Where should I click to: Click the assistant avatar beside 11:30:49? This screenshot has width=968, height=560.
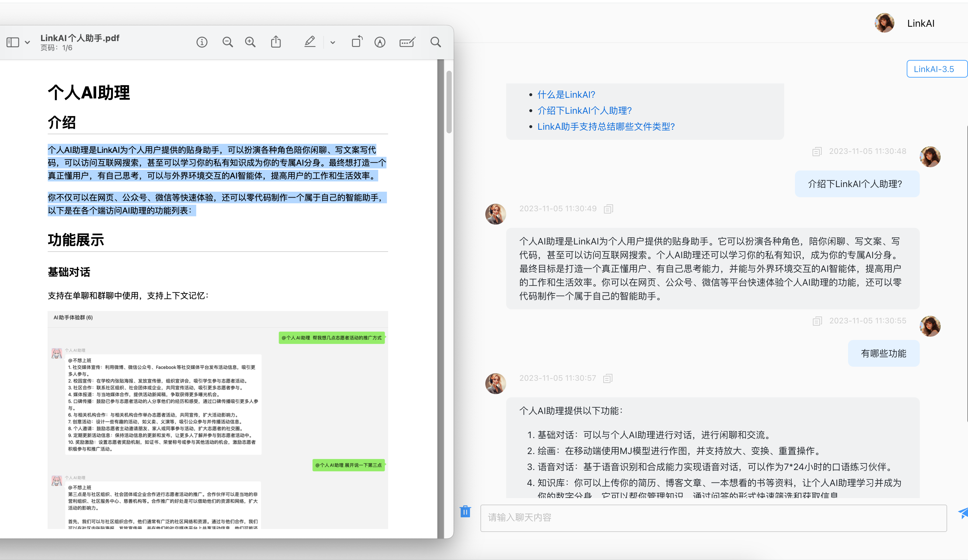(x=495, y=214)
